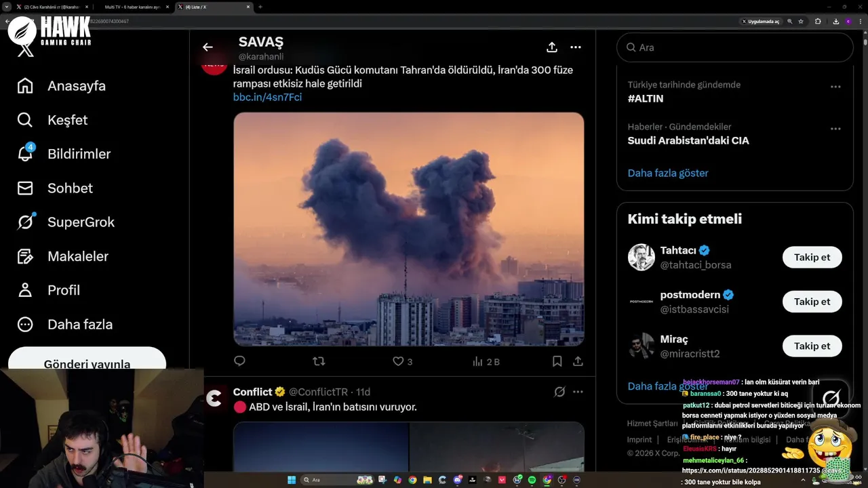This screenshot has width=868, height=488.
Task: Open File Explorer from taskbar
Action: [427, 480]
